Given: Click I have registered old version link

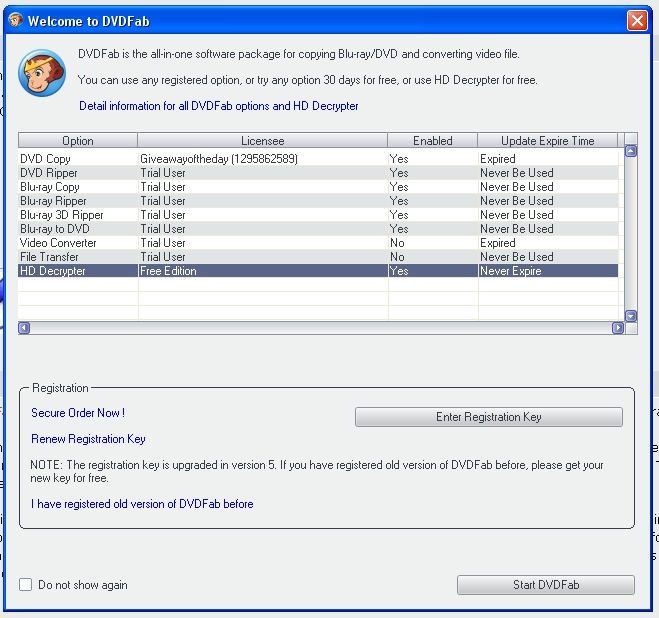Looking at the screenshot, I should [x=142, y=504].
